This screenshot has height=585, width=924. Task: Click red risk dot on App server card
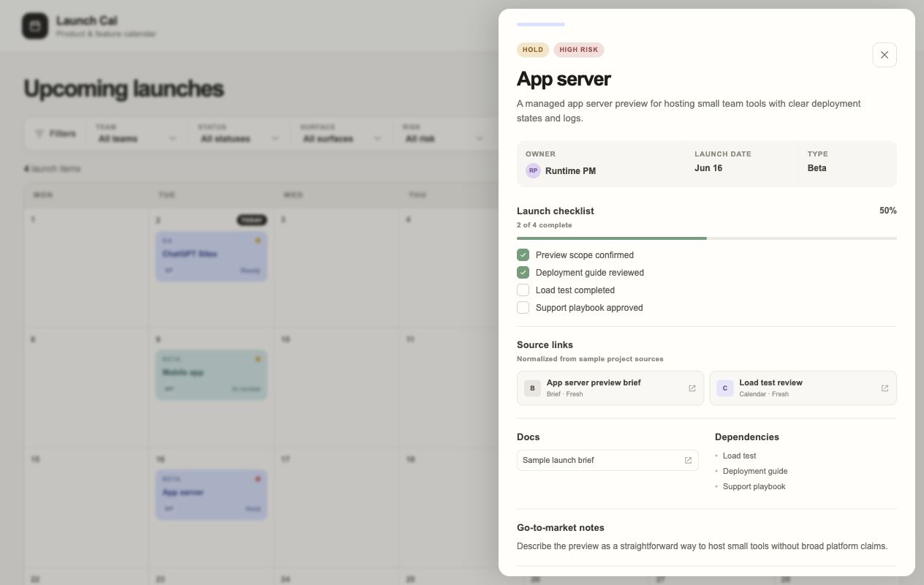click(x=258, y=479)
